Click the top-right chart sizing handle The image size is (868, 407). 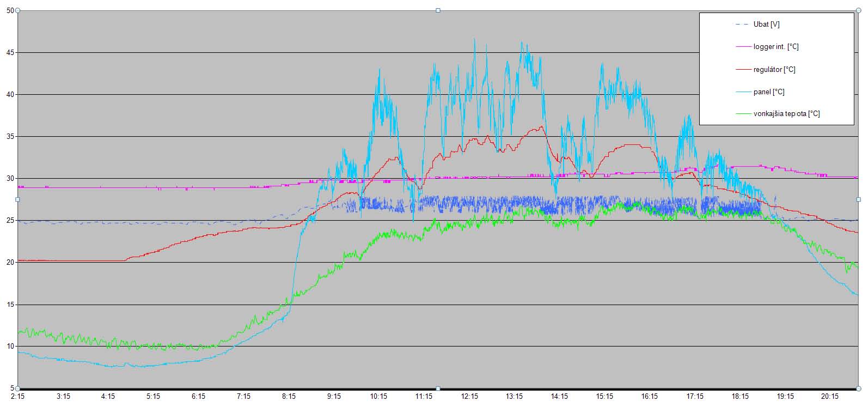coord(859,10)
